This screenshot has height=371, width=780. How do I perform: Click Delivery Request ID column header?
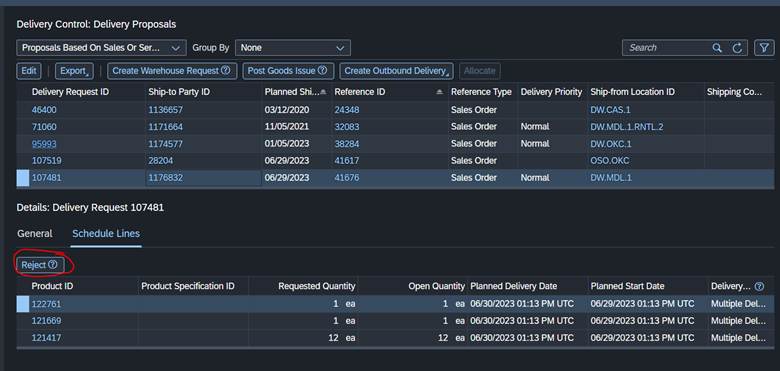tap(70, 92)
